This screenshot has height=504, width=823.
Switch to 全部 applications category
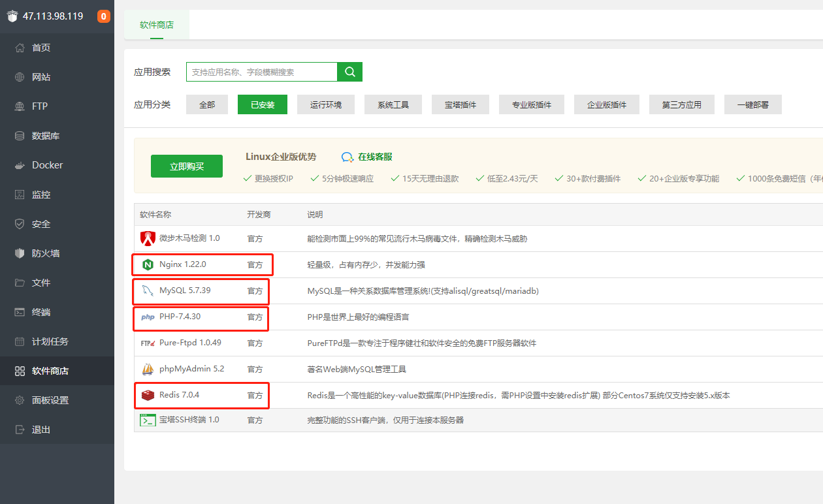tap(207, 104)
